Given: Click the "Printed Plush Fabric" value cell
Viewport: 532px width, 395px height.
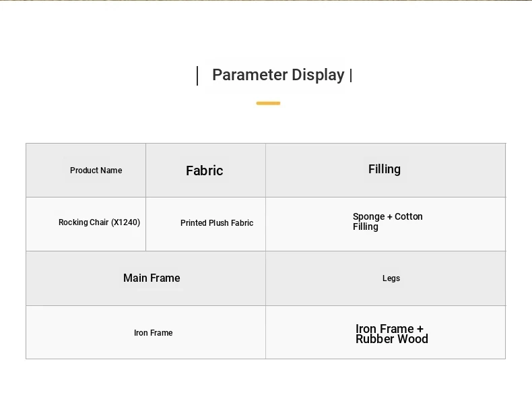Looking at the screenshot, I should click(x=217, y=223).
